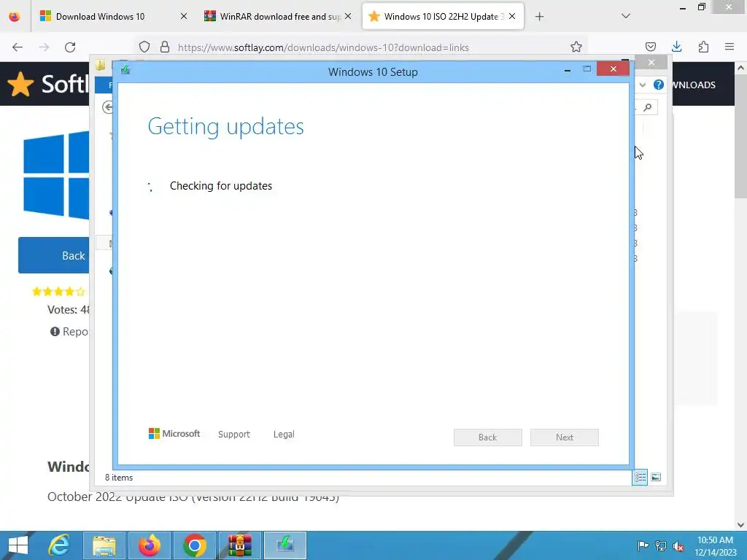This screenshot has height=560, width=747.
Task: Close the Windows 10 Setup window
Action: pyautogui.click(x=613, y=69)
